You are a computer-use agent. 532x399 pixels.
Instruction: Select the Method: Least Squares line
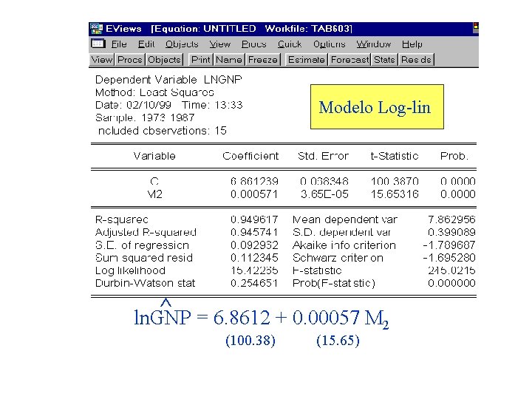(x=154, y=92)
